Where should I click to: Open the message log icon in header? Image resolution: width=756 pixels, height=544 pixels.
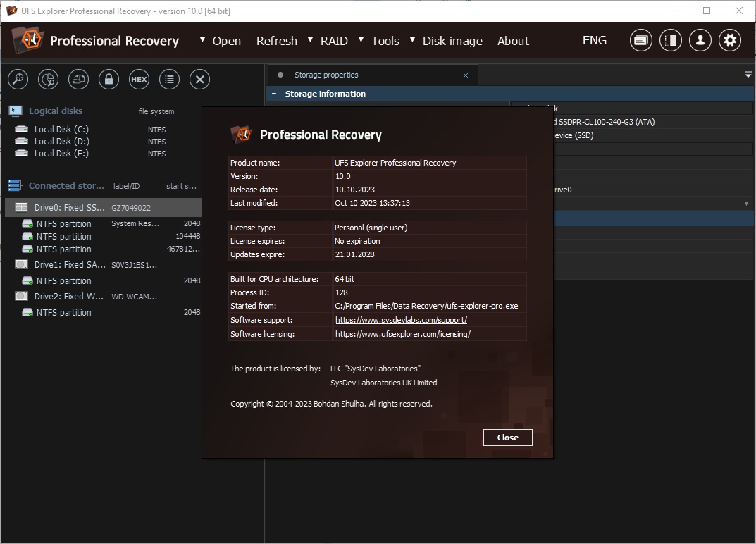(x=640, y=40)
